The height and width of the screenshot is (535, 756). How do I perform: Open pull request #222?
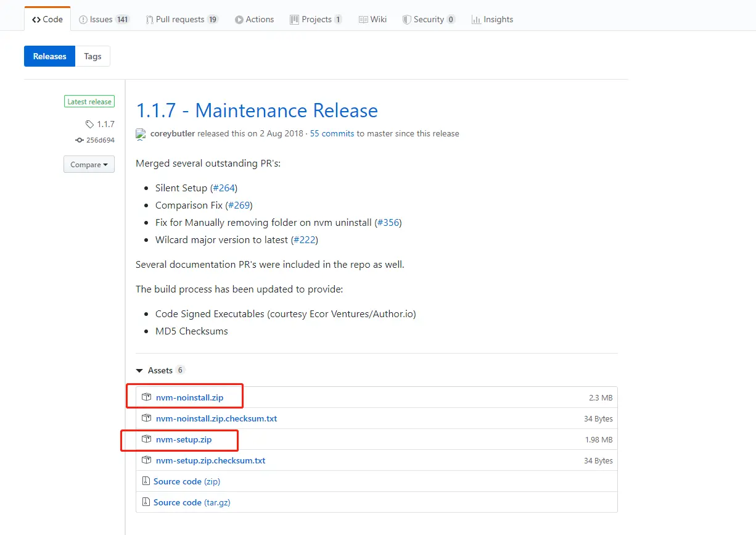(x=305, y=239)
